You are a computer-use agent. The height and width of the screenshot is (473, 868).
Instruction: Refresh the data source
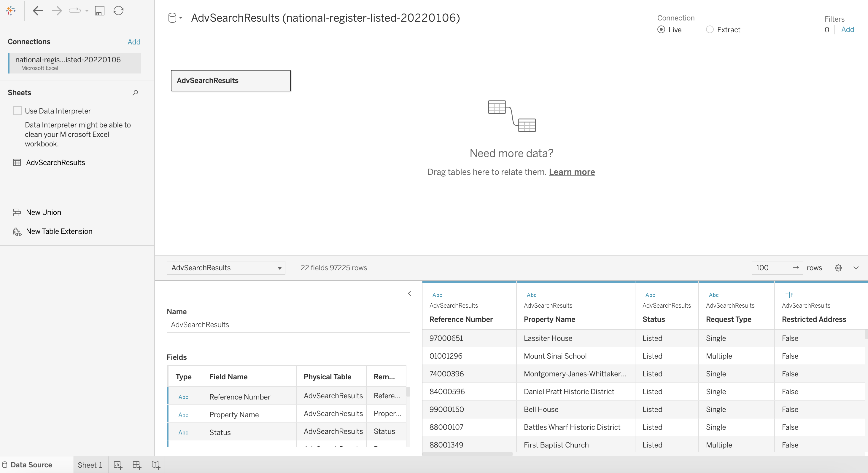(x=118, y=11)
